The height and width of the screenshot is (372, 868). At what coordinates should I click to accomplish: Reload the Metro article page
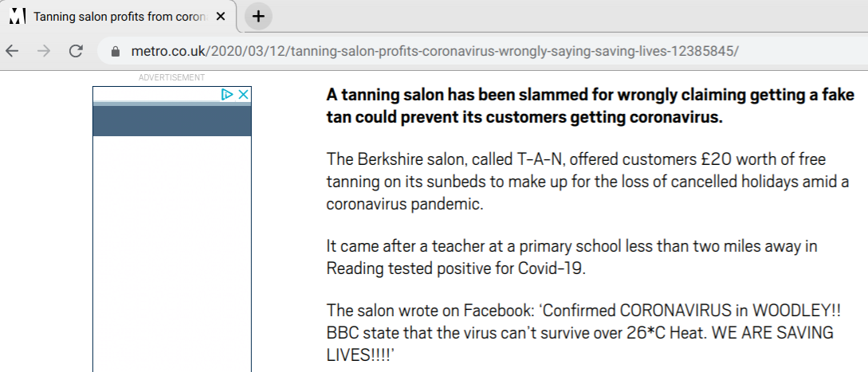pos(75,52)
